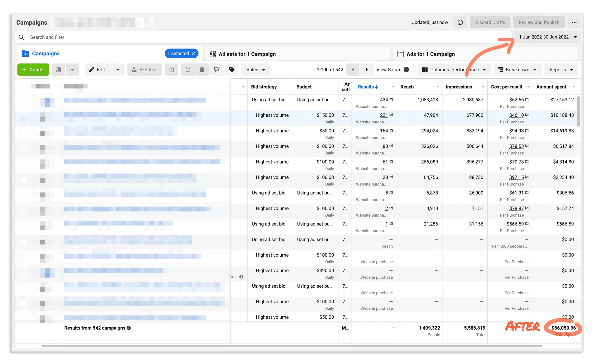Toggle the View Setup switch
Image resolution: width=596 pixels, height=364 pixels.
tap(409, 70)
